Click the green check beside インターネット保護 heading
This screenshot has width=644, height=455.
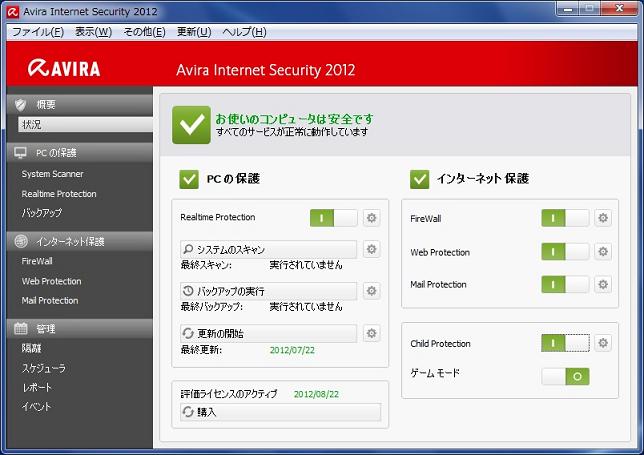(419, 179)
